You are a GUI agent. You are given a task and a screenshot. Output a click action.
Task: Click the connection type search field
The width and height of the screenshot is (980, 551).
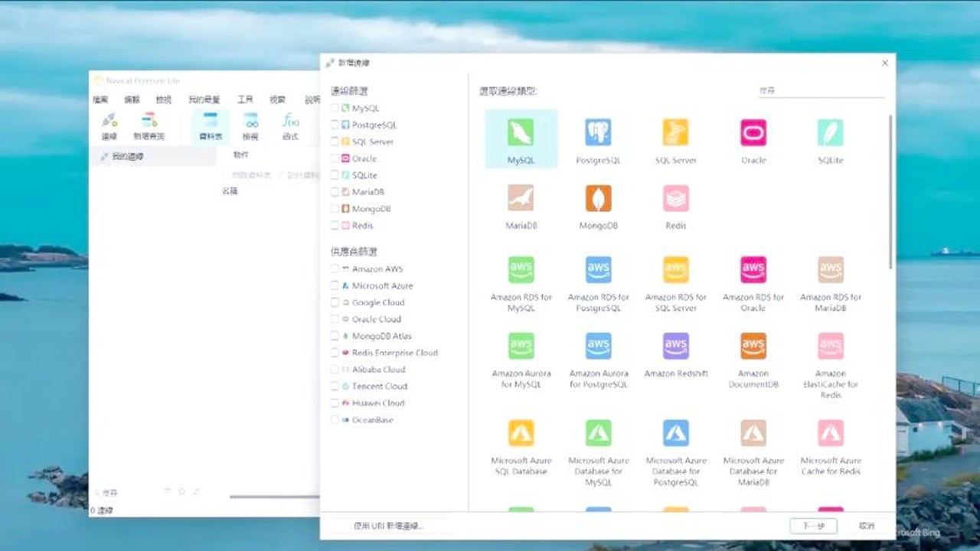pos(821,90)
